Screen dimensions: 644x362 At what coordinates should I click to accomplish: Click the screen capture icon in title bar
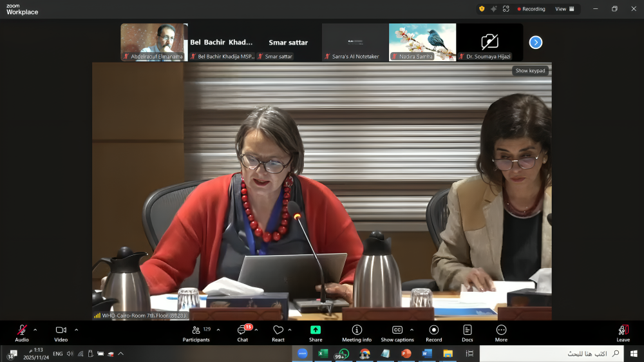pos(506,8)
